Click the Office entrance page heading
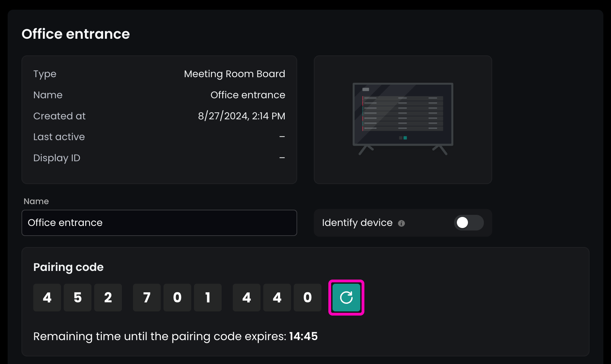This screenshot has height=364, width=611. 76,34
